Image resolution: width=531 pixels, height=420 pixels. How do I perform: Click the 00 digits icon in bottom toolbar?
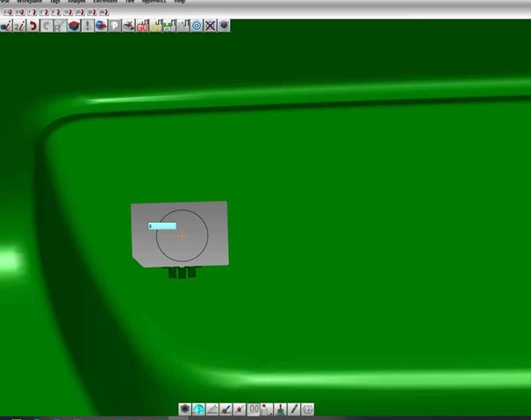tap(254, 409)
